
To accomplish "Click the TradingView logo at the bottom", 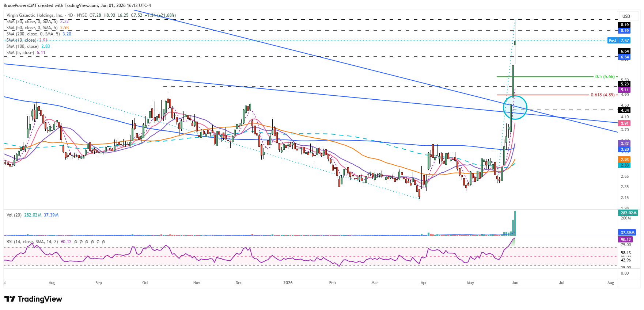I will pyautogui.click(x=33, y=299).
